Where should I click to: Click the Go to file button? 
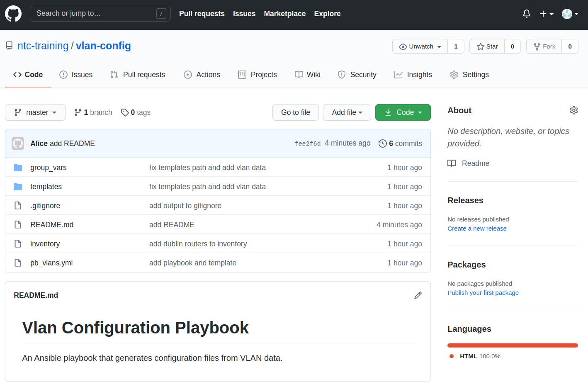pos(295,112)
